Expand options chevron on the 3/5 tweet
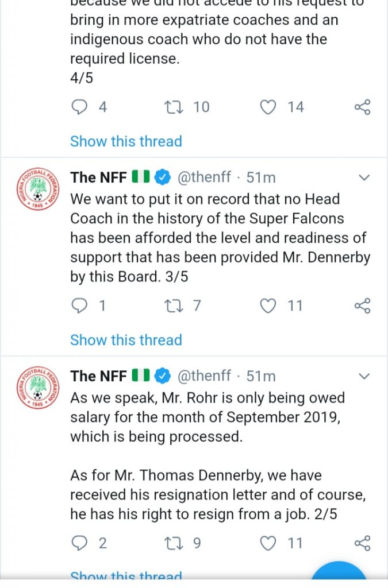Image resolution: width=388 pixels, height=588 pixels. tap(364, 178)
